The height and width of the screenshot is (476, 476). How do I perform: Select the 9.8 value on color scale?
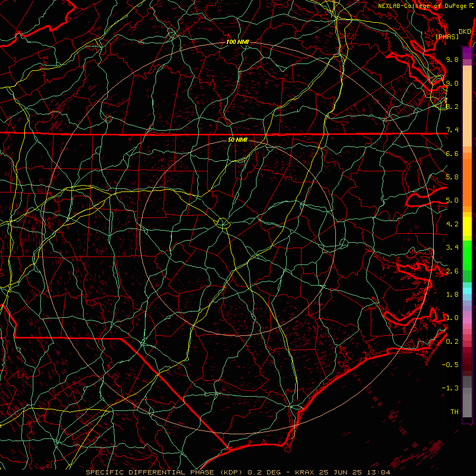pyautogui.click(x=452, y=59)
